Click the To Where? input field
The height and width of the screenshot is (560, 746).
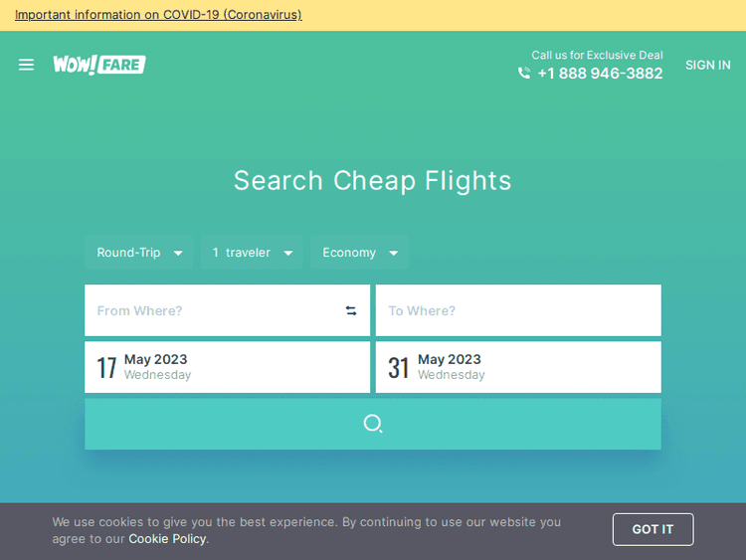pyautogui.click(x=517, y=310)
